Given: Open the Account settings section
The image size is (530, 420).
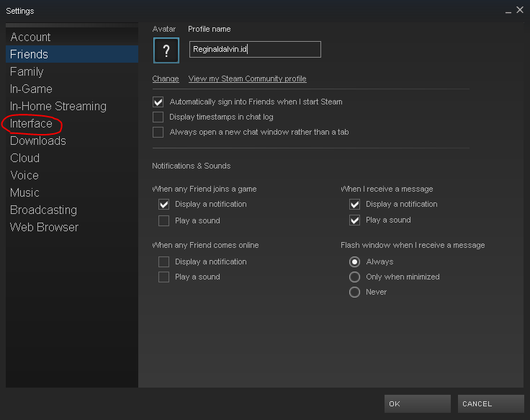Looking at the screenshot, I should [x=72, y=37].
